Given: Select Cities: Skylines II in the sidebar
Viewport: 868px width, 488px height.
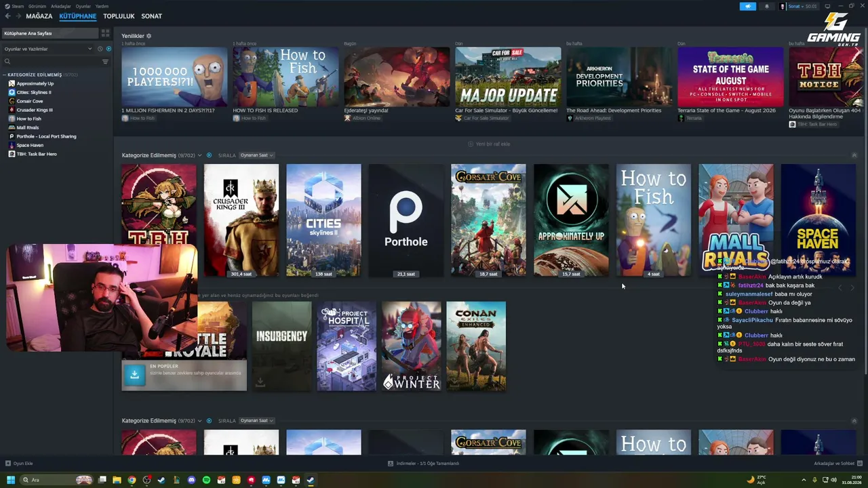Looking at the screenshot, I should tap(34, 92).
